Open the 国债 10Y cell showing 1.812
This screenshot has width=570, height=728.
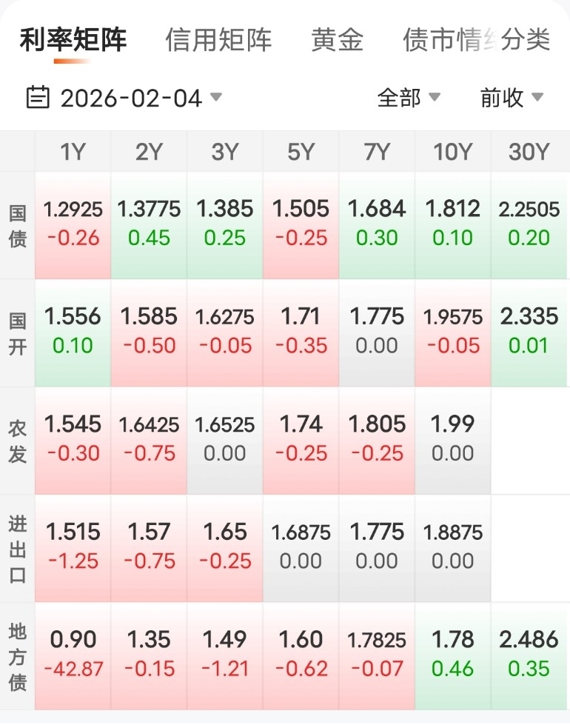coord(452,225)
